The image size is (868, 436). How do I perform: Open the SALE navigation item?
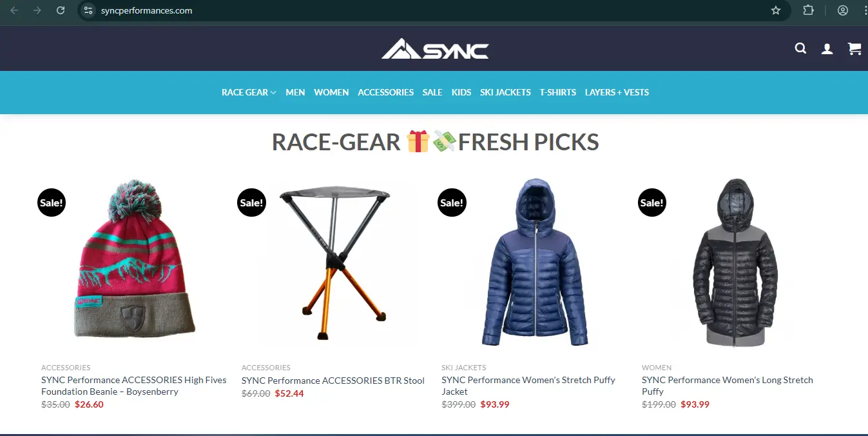(x=432, y=92)
